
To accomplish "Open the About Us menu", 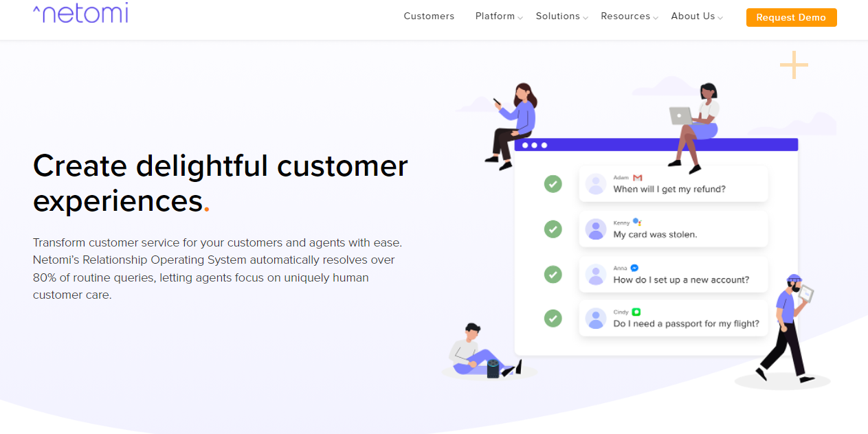I will [696, 16].
